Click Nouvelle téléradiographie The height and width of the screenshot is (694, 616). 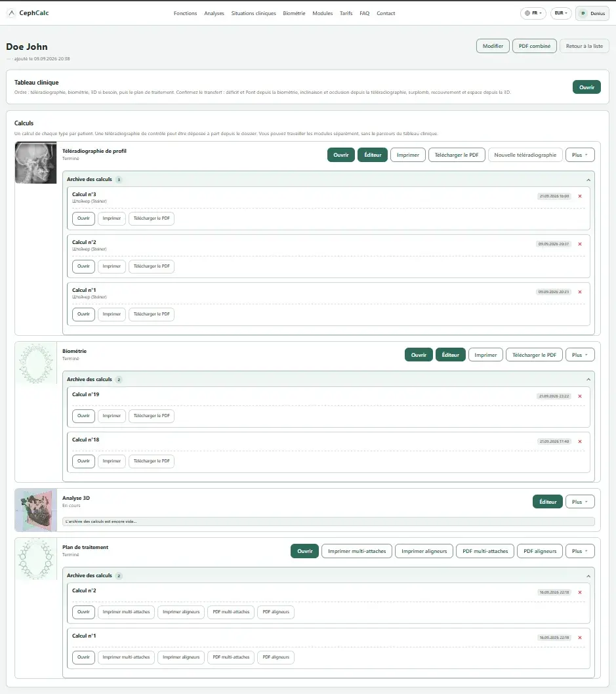pyautogui.click(x=525, y=155)
